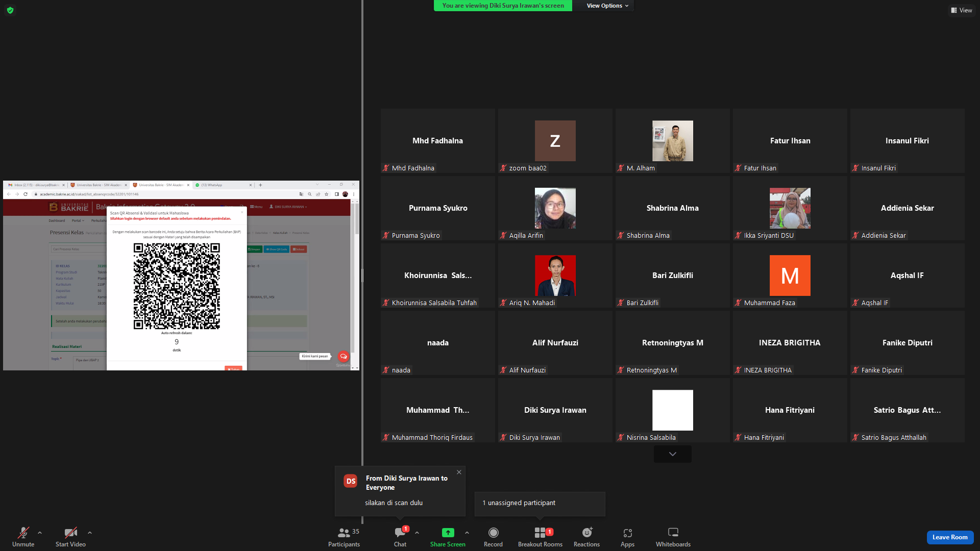The image size is (980, 551).
Task: Dismiss the chat message notification
Action: 459,472
